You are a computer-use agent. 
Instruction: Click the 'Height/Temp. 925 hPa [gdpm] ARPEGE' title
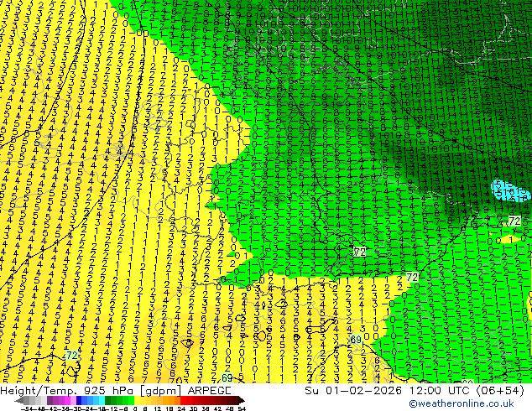point(116,391)
